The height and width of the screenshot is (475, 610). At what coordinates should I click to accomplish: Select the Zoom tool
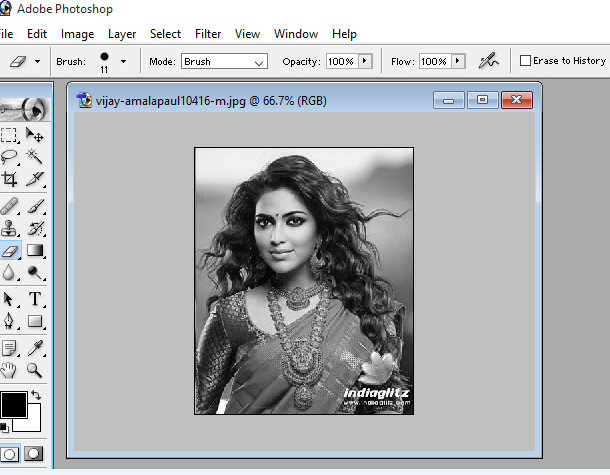(34, 370)
